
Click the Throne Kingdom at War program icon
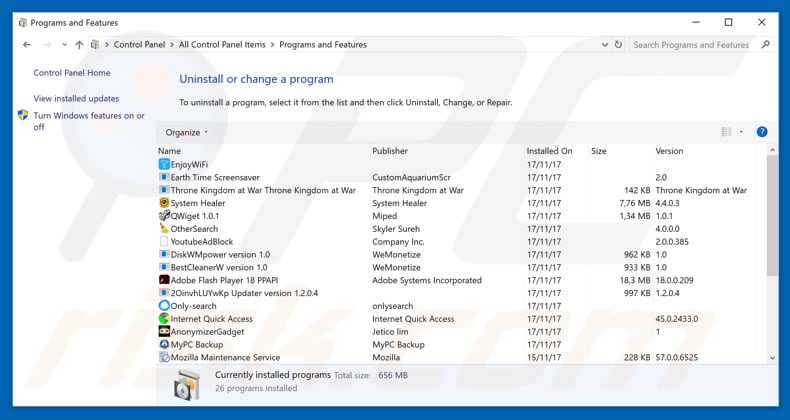pyautogui.click(x=164, y=190)
